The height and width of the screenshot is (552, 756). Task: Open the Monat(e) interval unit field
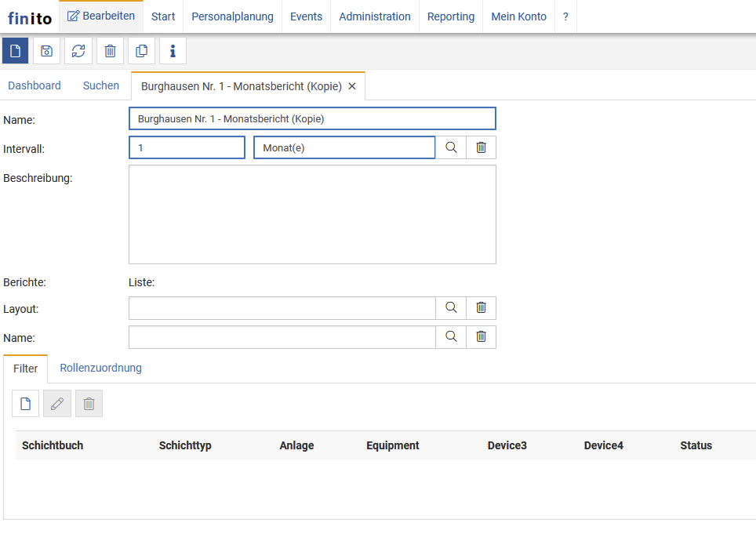343,147
